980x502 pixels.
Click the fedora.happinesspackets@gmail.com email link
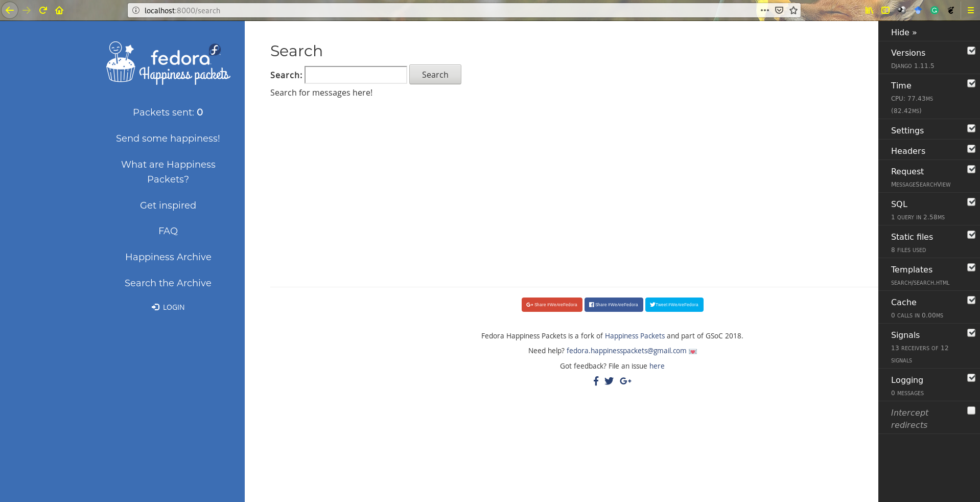coord(626,351)
